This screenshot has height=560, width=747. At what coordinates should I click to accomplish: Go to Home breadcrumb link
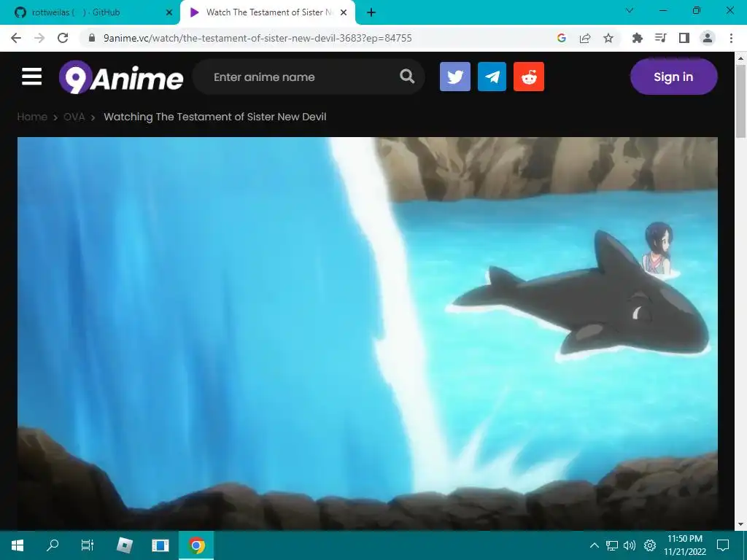pos(32,117)
